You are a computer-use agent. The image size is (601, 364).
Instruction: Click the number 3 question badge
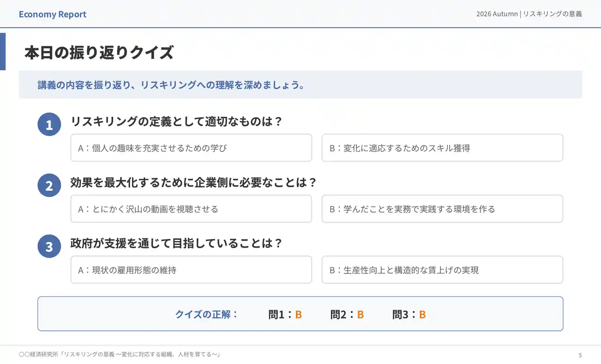click(x=49, y=247)
